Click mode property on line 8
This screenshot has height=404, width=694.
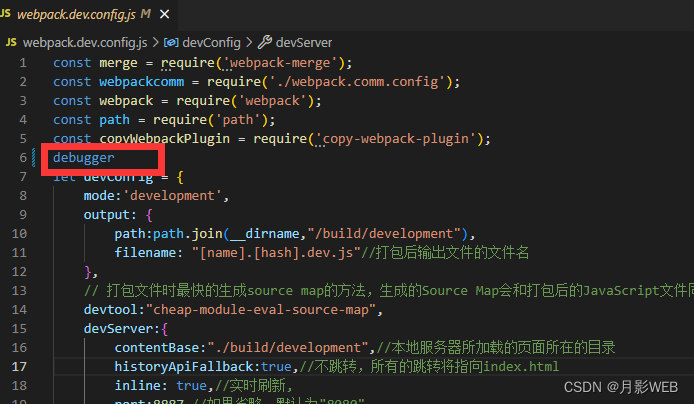(x=99, y=196)
